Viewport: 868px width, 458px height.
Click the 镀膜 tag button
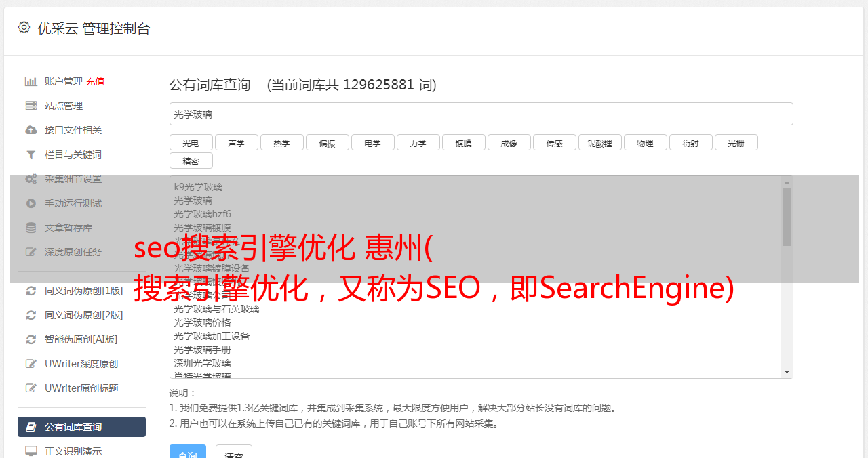tap(464, 142)
